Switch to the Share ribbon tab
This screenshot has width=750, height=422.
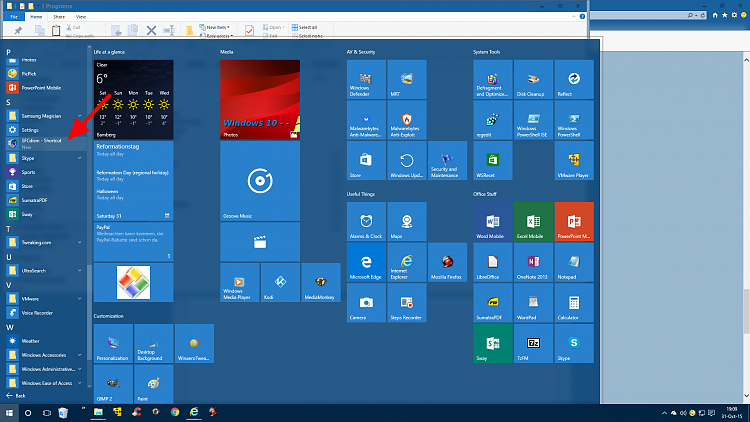[59, 17]
